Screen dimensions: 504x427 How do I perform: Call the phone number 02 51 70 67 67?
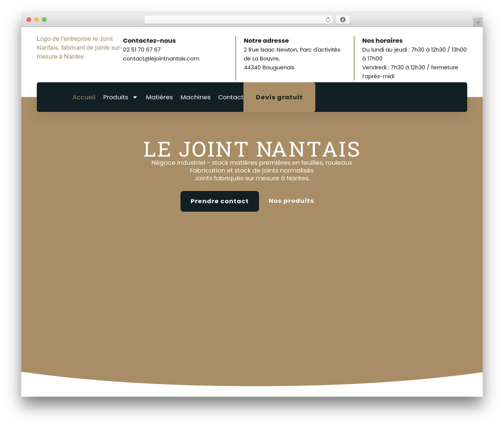pyautogui.click(x=142, y=50)
